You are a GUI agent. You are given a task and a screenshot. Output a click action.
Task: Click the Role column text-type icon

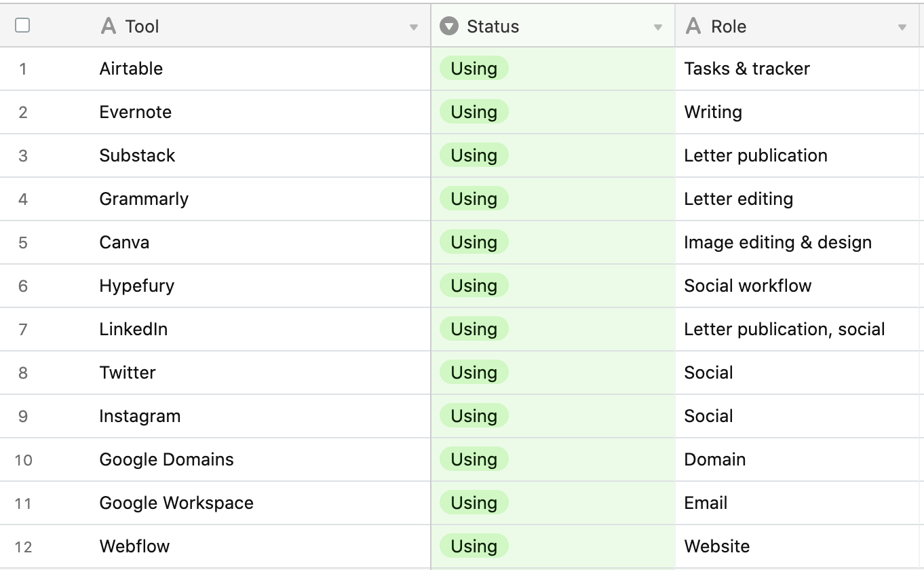click(x=693, y=26)
